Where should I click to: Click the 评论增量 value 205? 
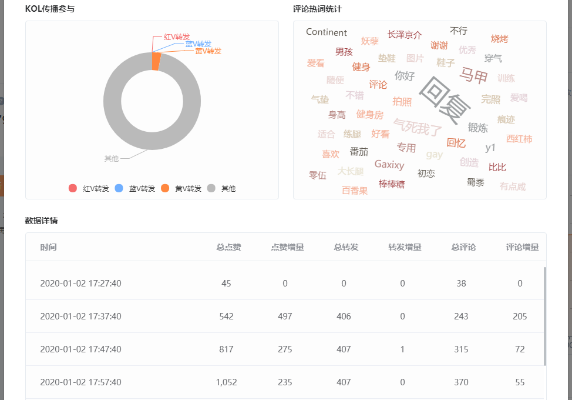(520, 316)
